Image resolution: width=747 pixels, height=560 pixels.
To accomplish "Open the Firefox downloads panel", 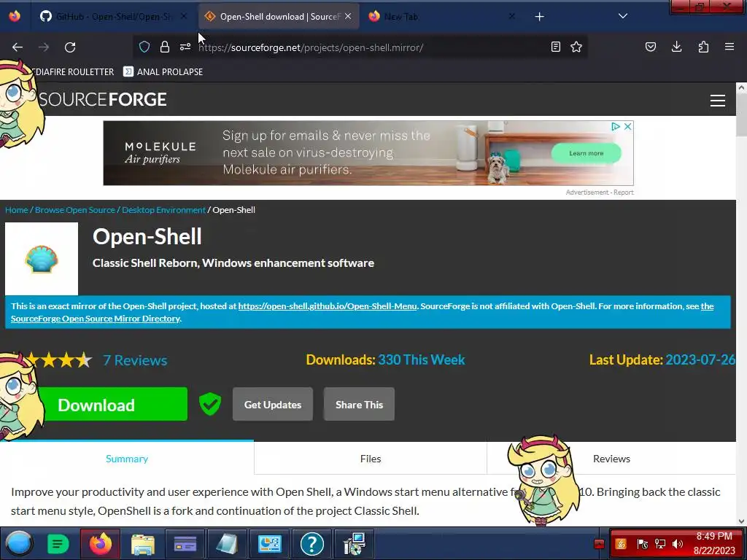I will [x=676, y=47].
